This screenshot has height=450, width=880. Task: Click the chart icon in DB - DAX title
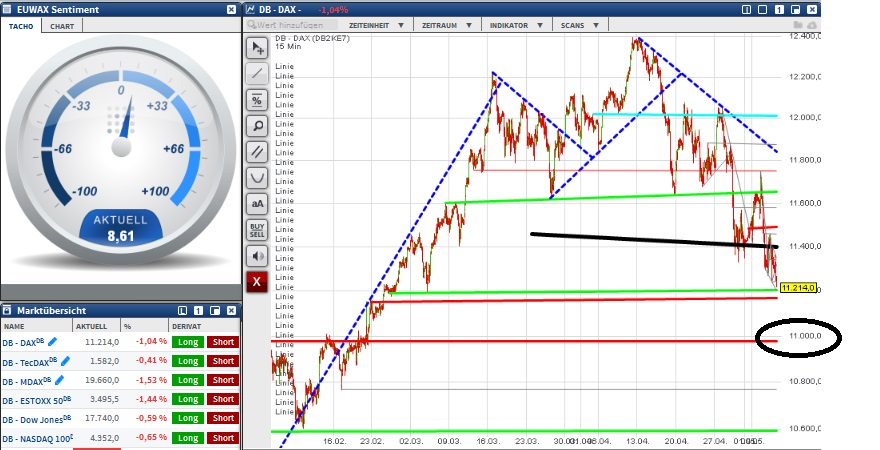pyautogui.click(x=250, y=10)
